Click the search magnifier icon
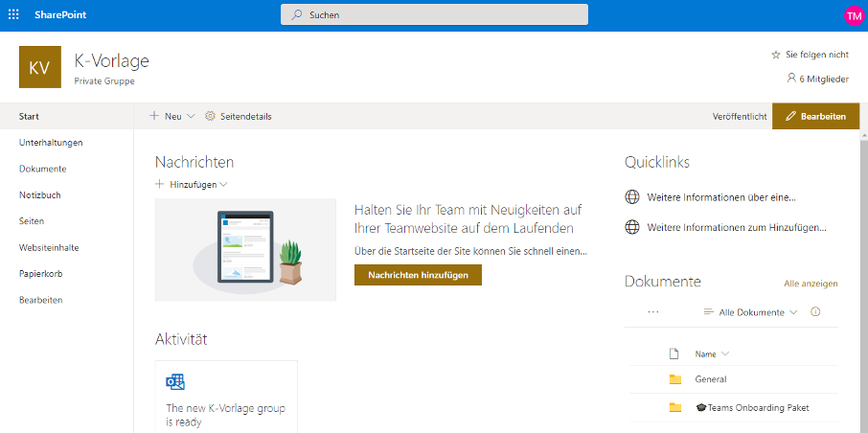Viewport: 868px width, 433px height. coord(297,15)
